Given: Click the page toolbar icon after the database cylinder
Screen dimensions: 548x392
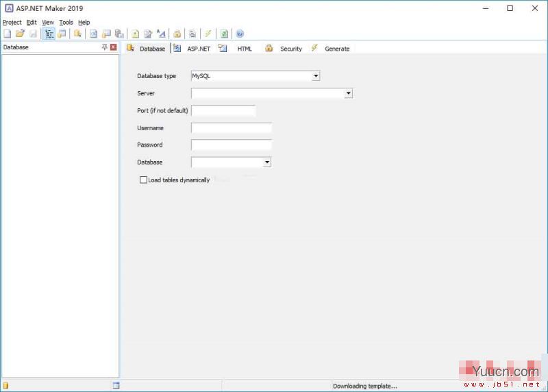Looking at the screenshot, I should tap(93, 34).
